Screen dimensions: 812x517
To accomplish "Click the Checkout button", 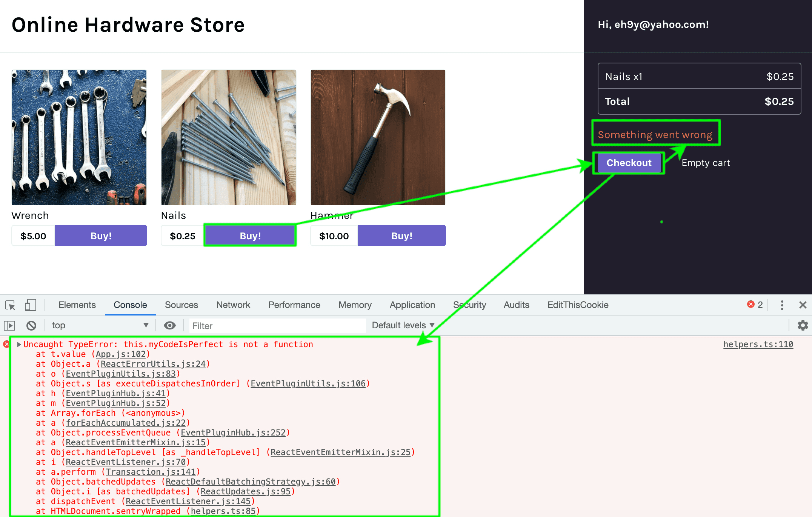I will [628, 163].
